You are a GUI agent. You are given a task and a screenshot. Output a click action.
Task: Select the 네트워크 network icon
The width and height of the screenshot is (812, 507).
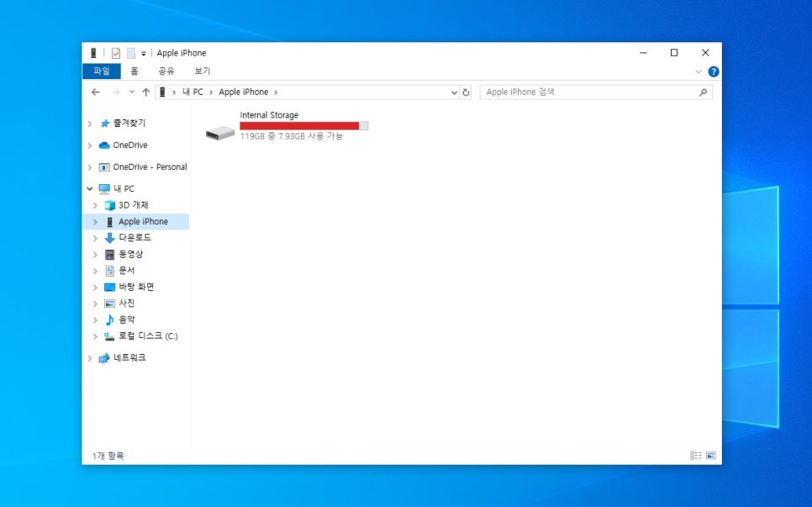104,358
